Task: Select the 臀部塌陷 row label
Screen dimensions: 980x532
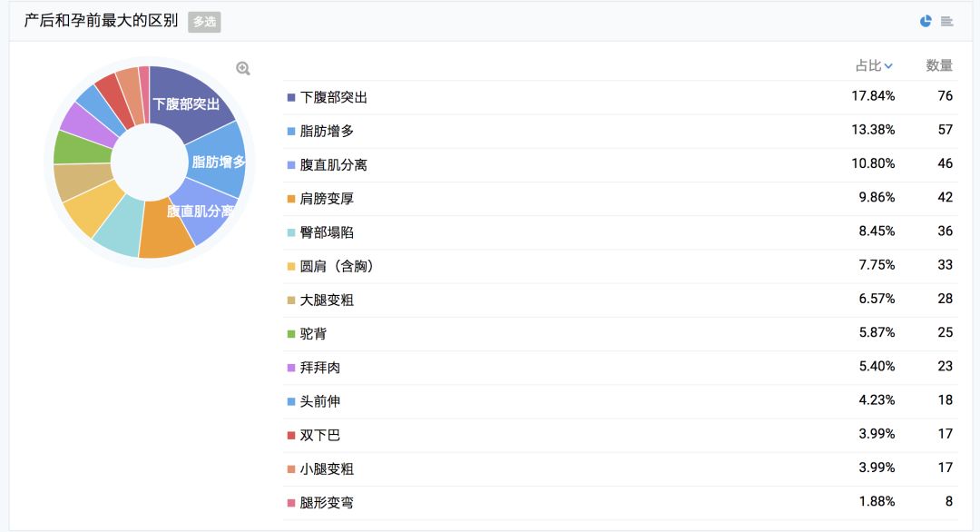Action: (327, 232)
